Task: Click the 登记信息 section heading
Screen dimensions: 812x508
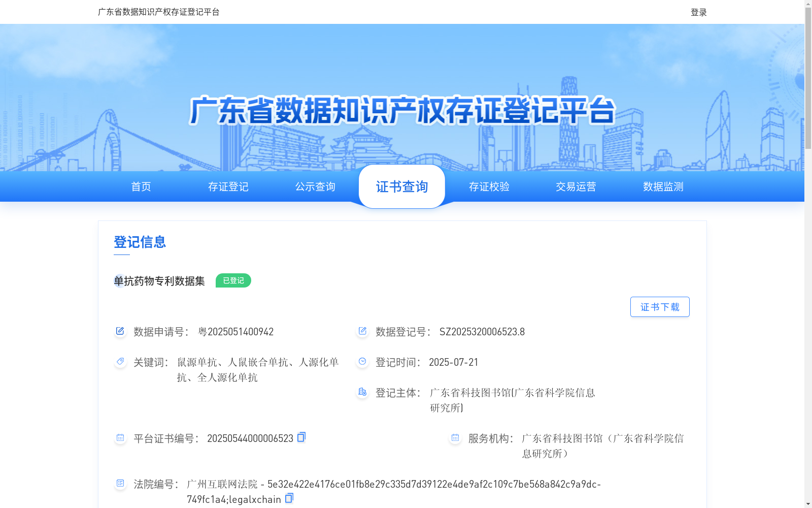Action: pyautogui.click(x=140, y=242)
